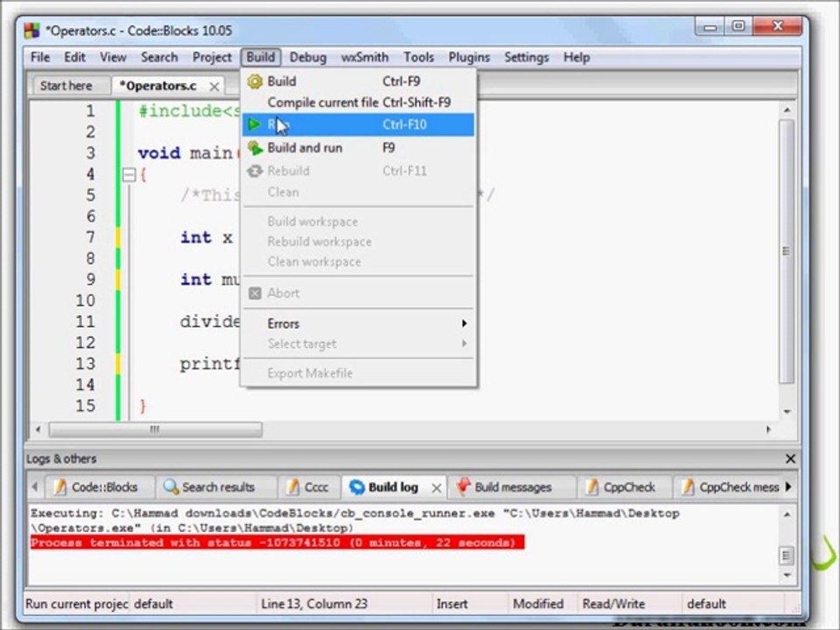This screenshot has height=630, width=840.
Task: Choose Build and run F9 entry
Action: point(358,148)
